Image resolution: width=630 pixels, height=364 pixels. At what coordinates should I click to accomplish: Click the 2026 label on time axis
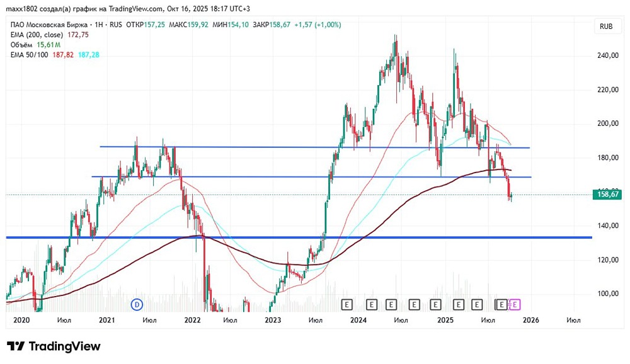(x=530, y=320)
